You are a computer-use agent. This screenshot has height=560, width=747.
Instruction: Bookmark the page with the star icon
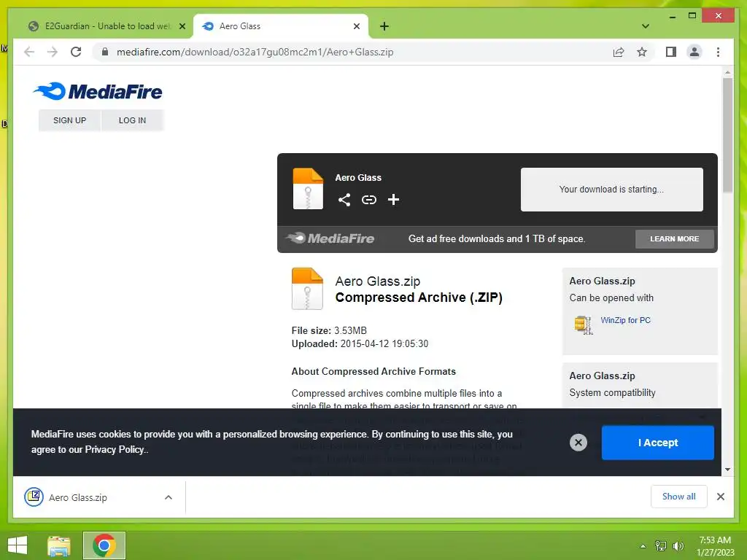pos(642,52)
